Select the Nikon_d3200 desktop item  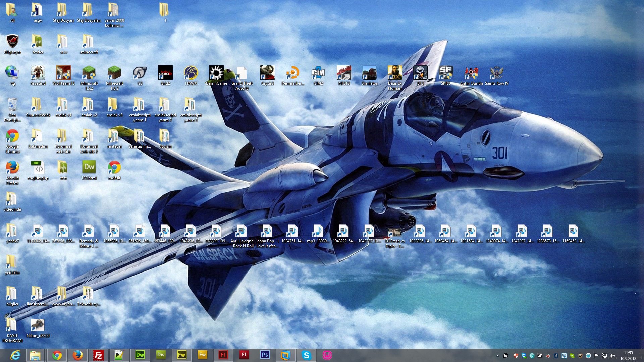click(x=38, y=328)
